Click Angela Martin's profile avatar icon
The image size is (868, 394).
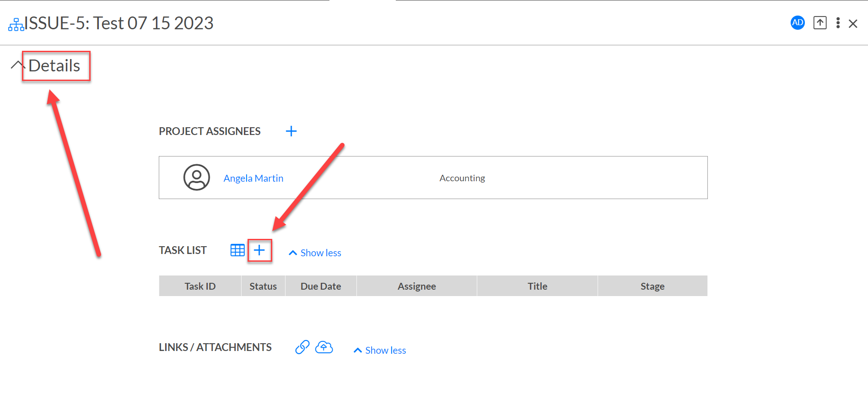pos(197,178)
